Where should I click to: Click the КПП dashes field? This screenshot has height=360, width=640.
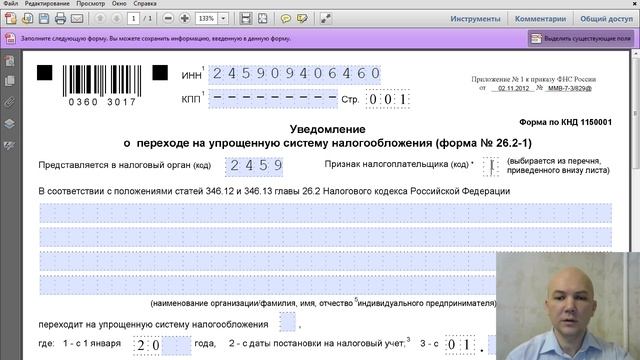[x=273, y=99]
